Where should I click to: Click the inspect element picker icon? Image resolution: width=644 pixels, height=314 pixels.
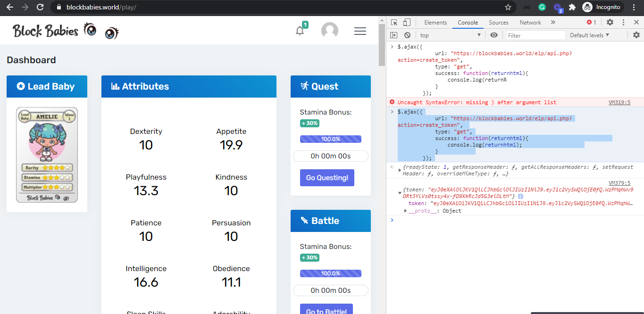point(394,22)
